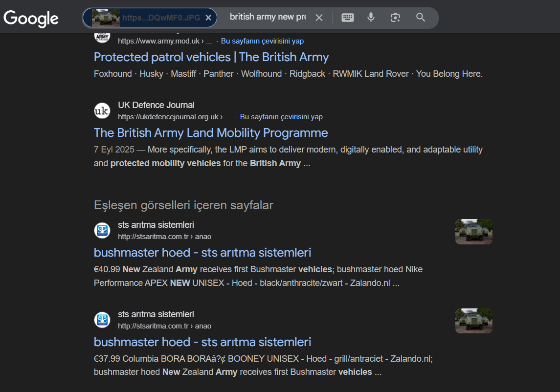The width and height of the screenshot is (560, 392).
Task: Translate the ukdefencejournal.org.uk result page
Action: (281, 117)
